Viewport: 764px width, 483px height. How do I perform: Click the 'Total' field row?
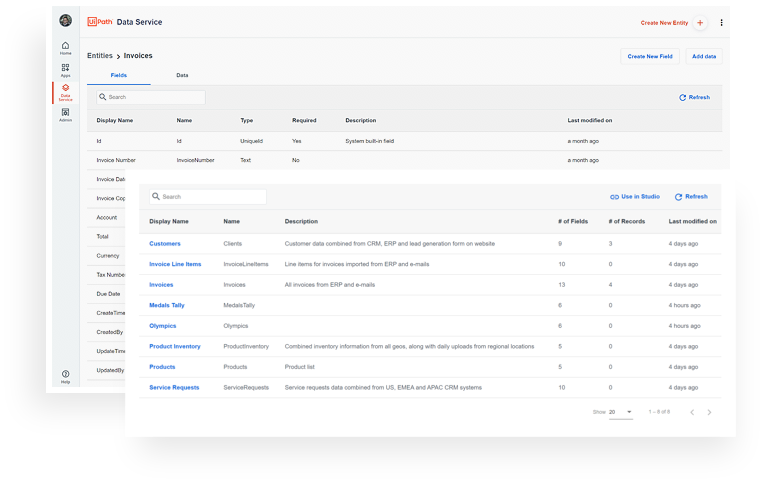pos(102,237)
